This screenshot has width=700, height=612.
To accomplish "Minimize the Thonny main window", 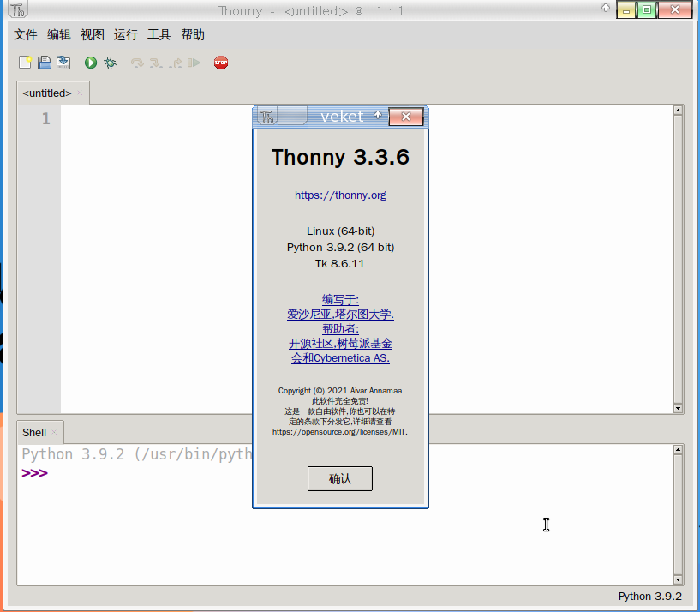I will (626, 9).
